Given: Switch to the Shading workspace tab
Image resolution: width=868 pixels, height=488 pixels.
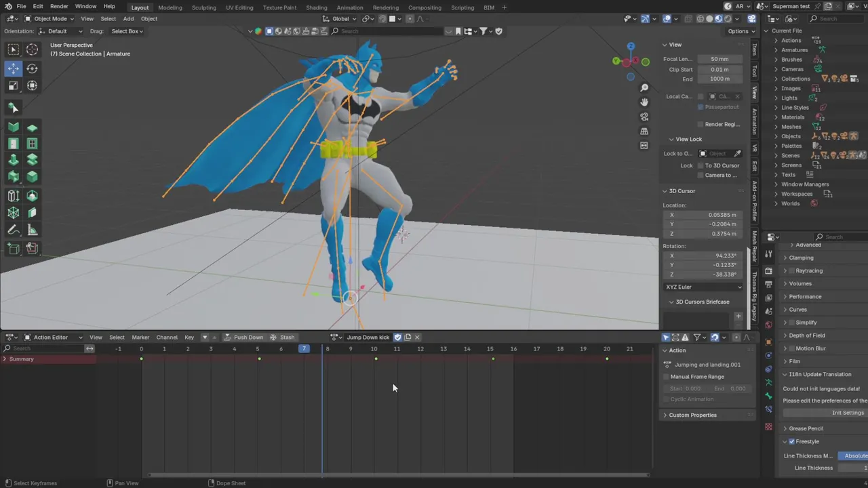Looking at the screenshot, I should (x=316, y=7).
